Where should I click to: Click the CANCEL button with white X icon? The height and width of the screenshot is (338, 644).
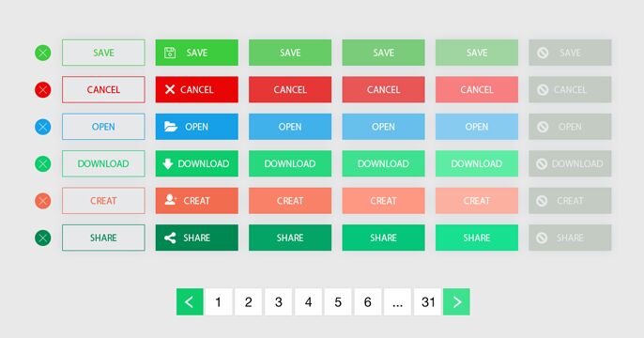point(197,89)
